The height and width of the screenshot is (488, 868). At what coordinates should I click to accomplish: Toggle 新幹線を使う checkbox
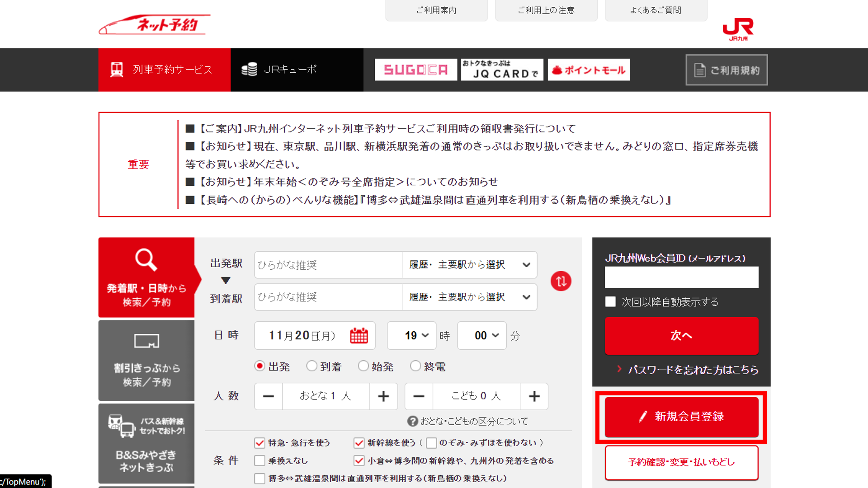pos(359,443)
